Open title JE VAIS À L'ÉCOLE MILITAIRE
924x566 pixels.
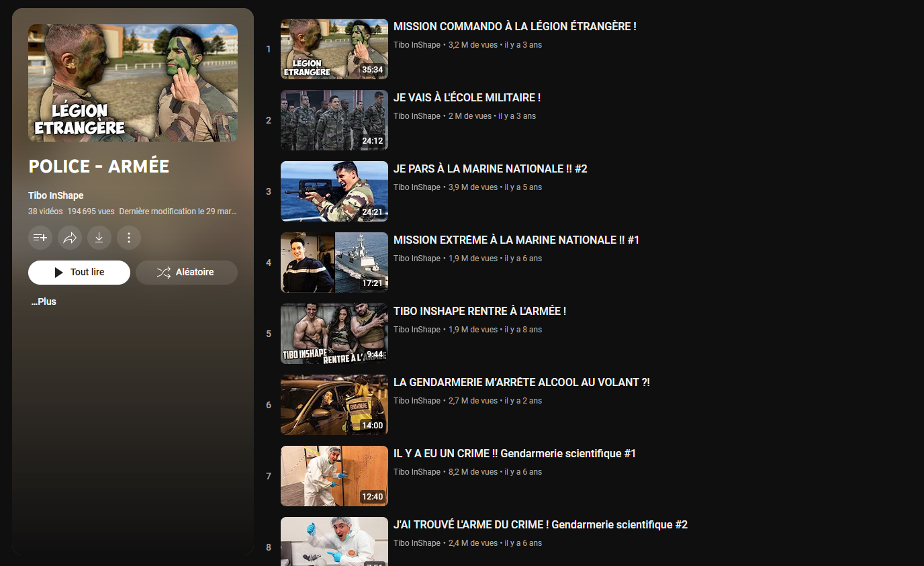(x=467, y=97)
